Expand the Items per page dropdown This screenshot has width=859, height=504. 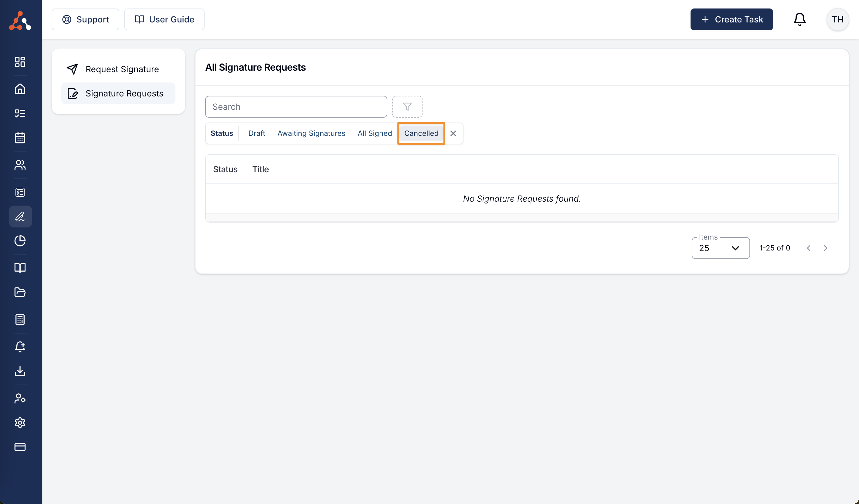(720, 248)
